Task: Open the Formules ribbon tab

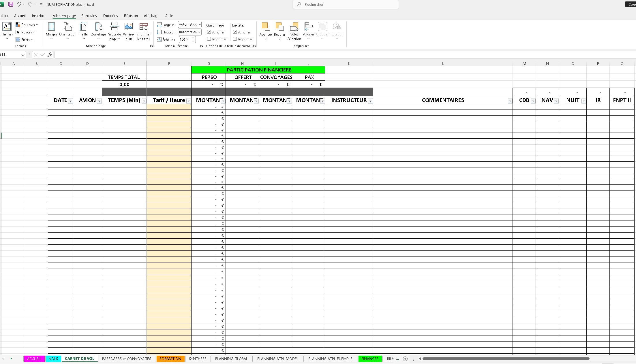Action: click(x=89, y=16)
